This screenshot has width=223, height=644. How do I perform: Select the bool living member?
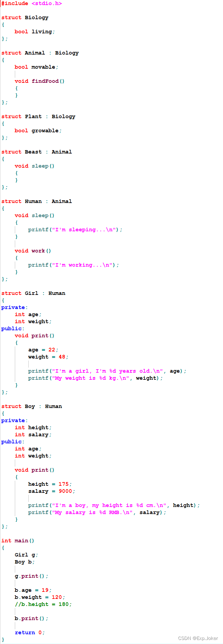click(x=35, y=32)
